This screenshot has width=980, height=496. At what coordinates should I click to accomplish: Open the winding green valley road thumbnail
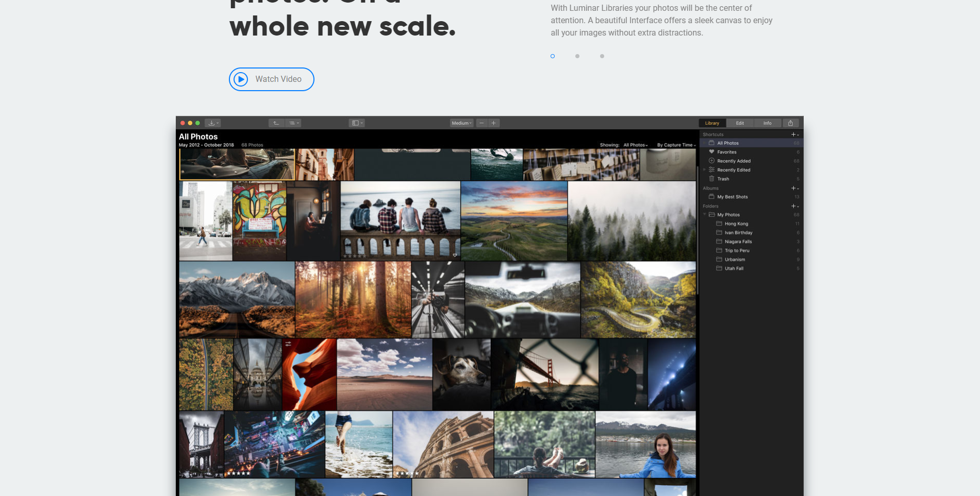tap(638, 299)
